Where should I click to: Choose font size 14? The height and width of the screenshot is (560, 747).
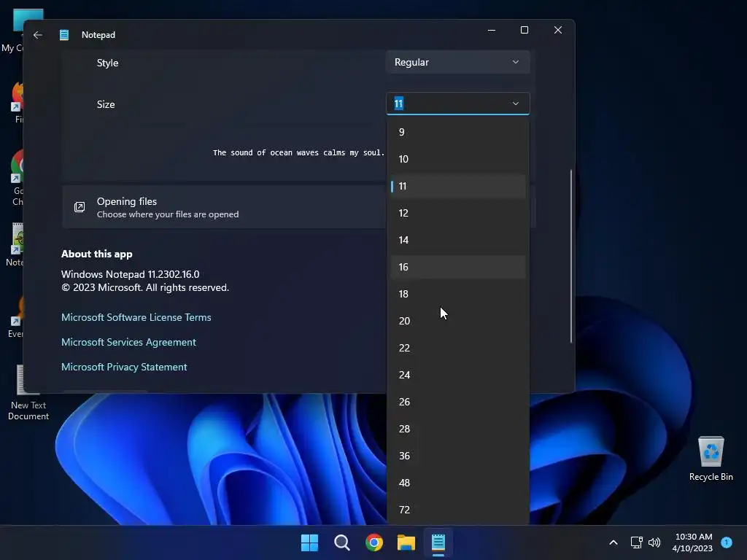tap(458, 240)
